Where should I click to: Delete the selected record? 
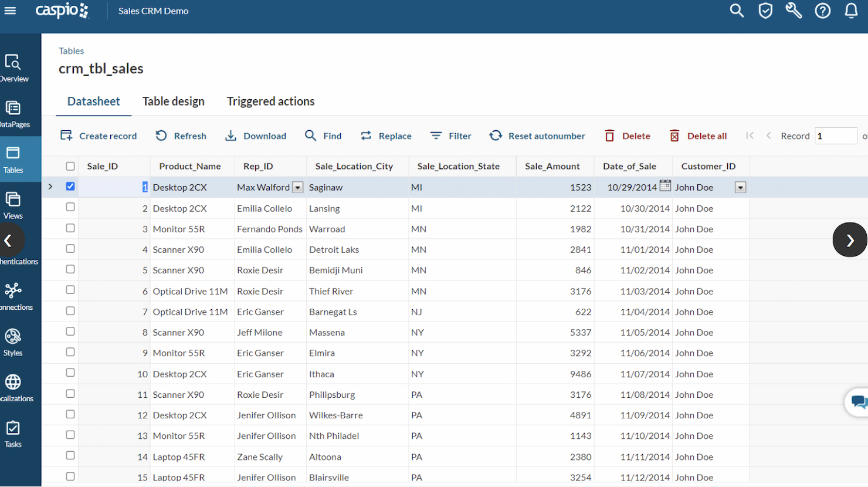pos(627,136)
